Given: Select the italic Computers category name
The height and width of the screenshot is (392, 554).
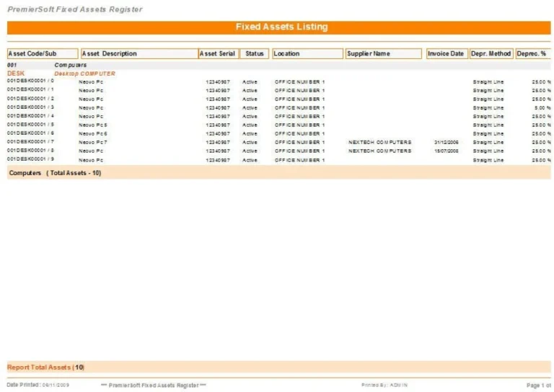Looking at the screenshot, I should pos(70,65).
